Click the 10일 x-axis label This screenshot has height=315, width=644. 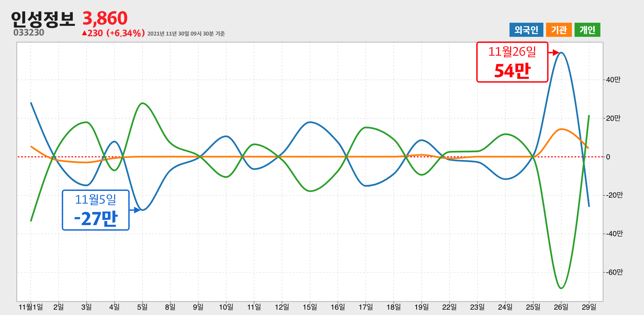pos(226,307)
